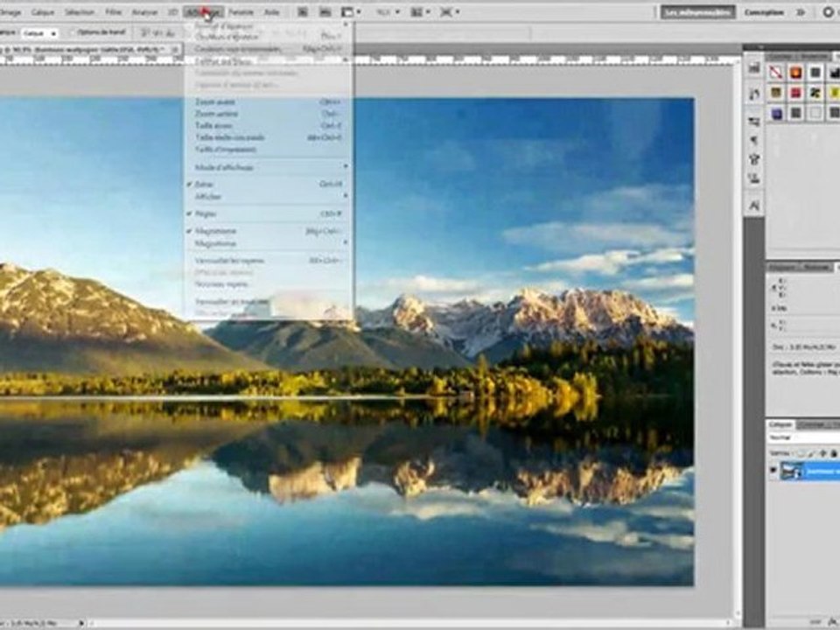Expand more workspaces with the >> arrow

click(x=801, y=11)
